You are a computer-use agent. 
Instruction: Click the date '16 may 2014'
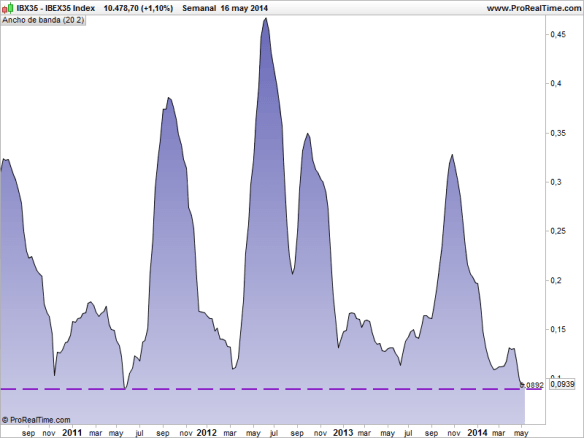point(244,8)
